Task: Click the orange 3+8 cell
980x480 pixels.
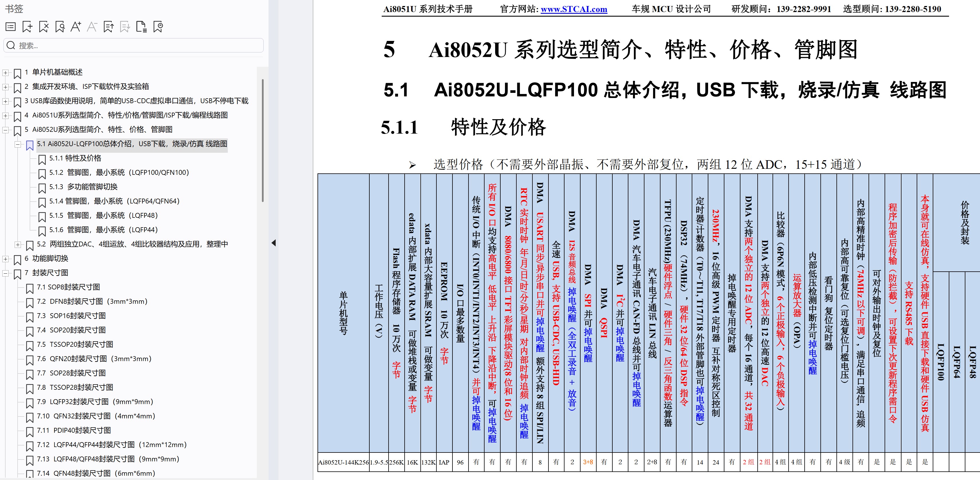Action: pos(588,462)
